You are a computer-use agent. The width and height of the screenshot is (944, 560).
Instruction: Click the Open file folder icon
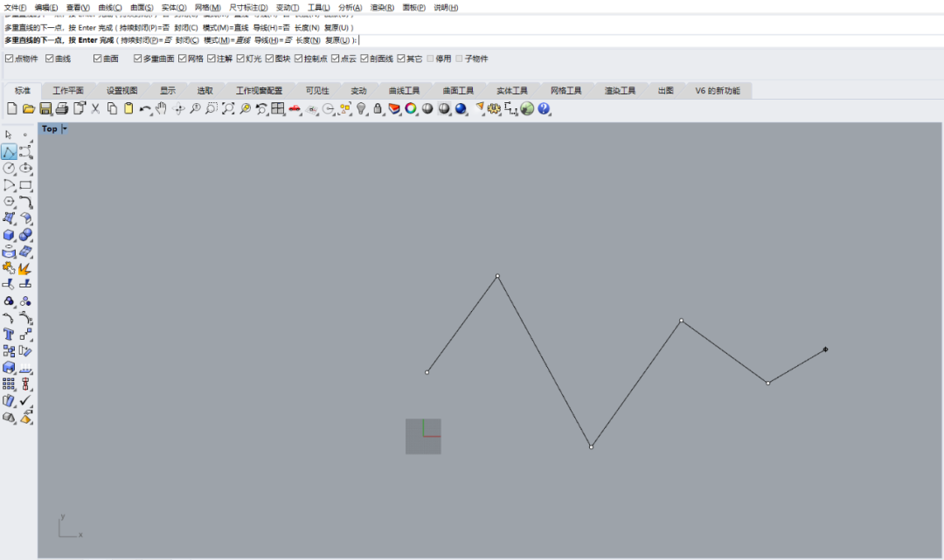[x=28, y=108]
